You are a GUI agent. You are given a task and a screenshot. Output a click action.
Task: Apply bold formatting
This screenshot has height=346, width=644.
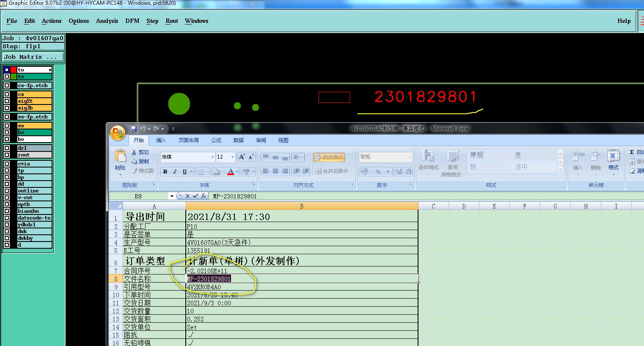point(165,172)
